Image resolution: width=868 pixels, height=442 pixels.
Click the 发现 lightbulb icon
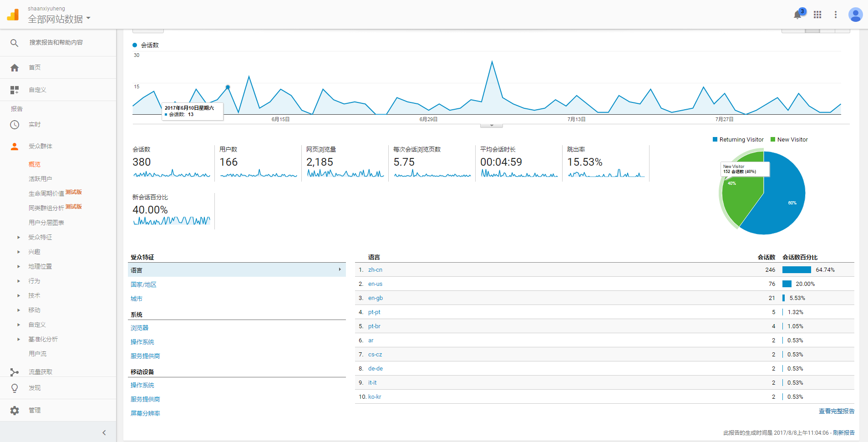15,388
